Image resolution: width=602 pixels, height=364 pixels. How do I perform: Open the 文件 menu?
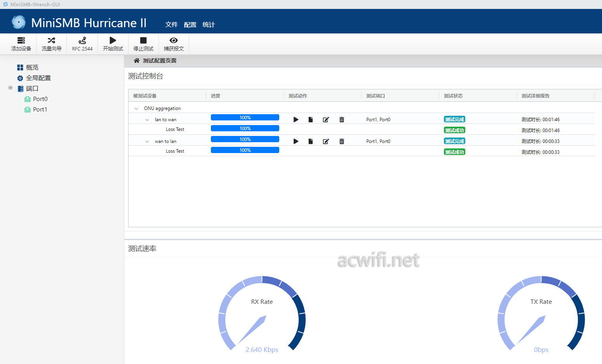click(x=171, y=24)
